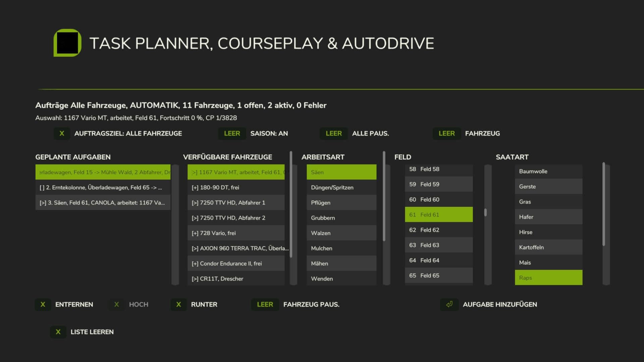Select vehicle 728 Vario, frei

(x=236, y=233)
